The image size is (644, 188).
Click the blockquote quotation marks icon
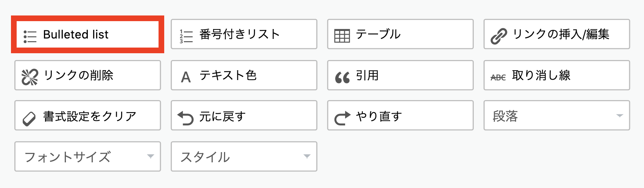[342, 78]
